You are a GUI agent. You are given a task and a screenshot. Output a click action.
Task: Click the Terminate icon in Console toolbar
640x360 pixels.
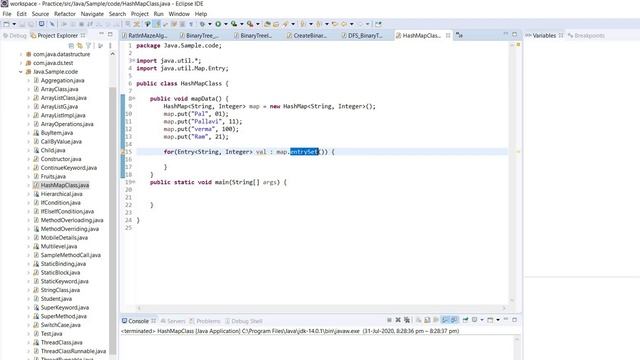point(389,320)
